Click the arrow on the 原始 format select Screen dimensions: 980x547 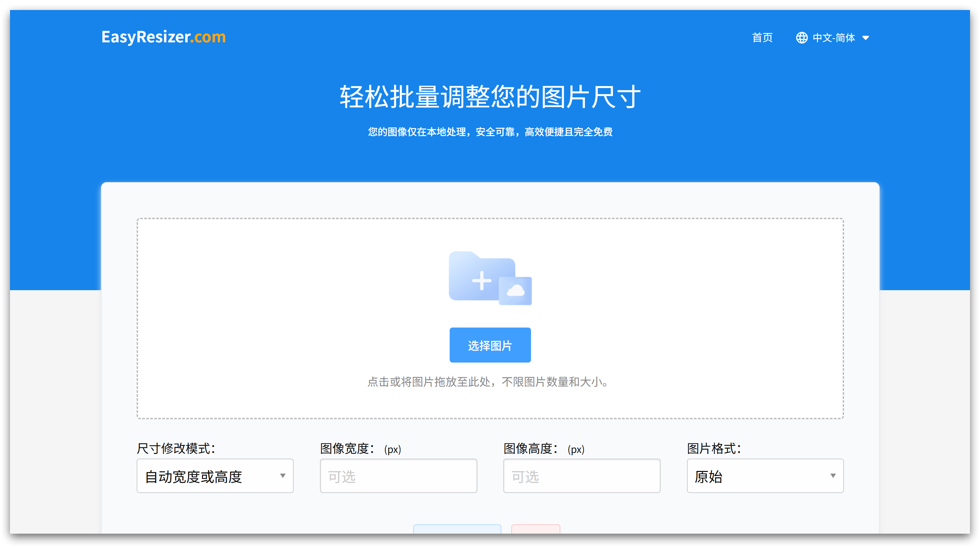click(x=833, y=476)
